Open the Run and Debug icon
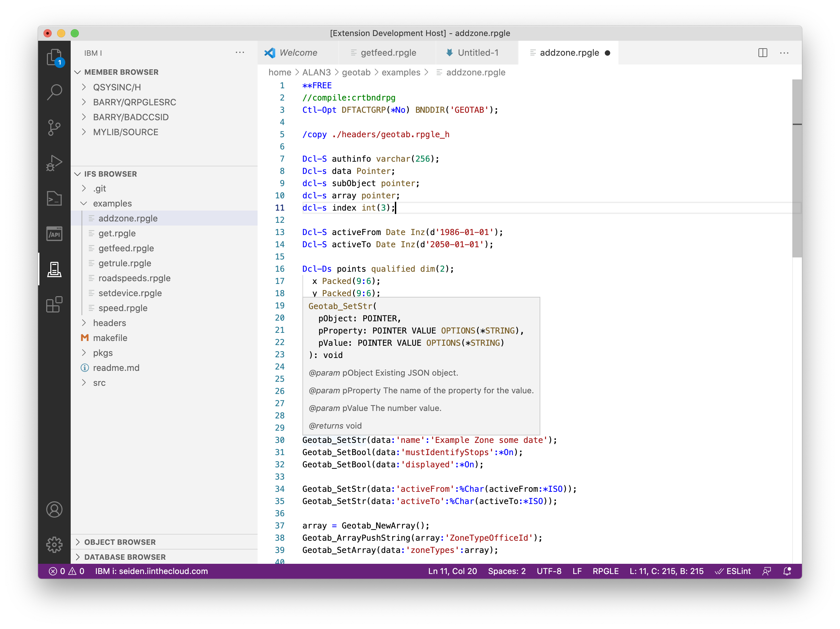840x629 pixels. pyautogui.click(x=54, y=162)
